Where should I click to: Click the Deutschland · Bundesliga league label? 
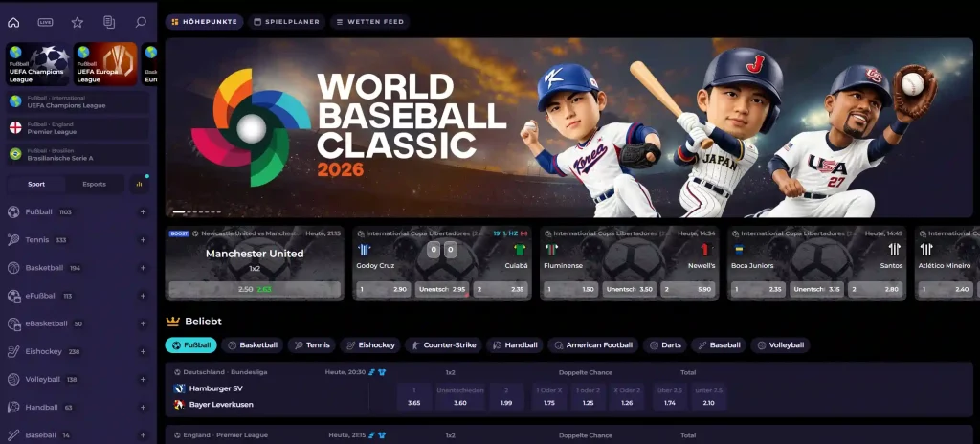[x=225, y=372]
